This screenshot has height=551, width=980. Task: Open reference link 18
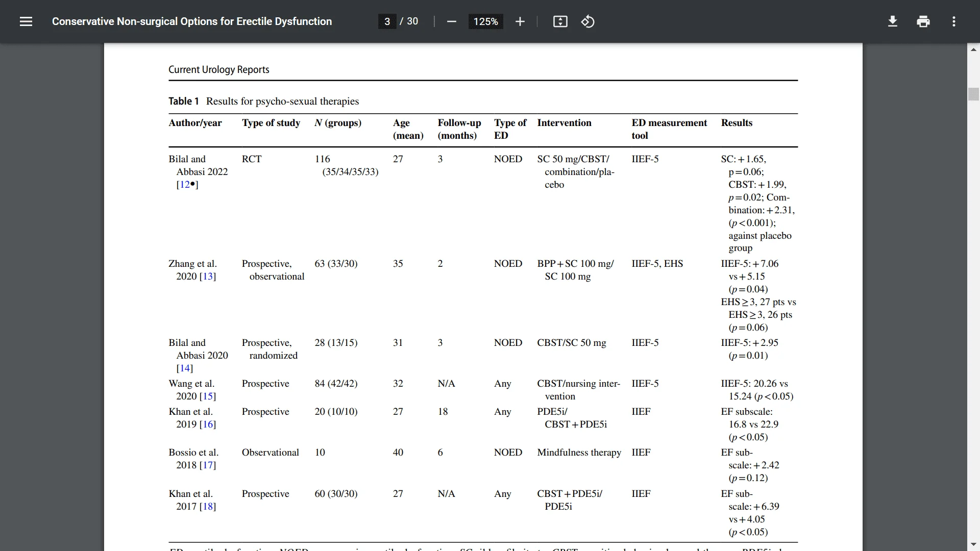coord(208,507)
